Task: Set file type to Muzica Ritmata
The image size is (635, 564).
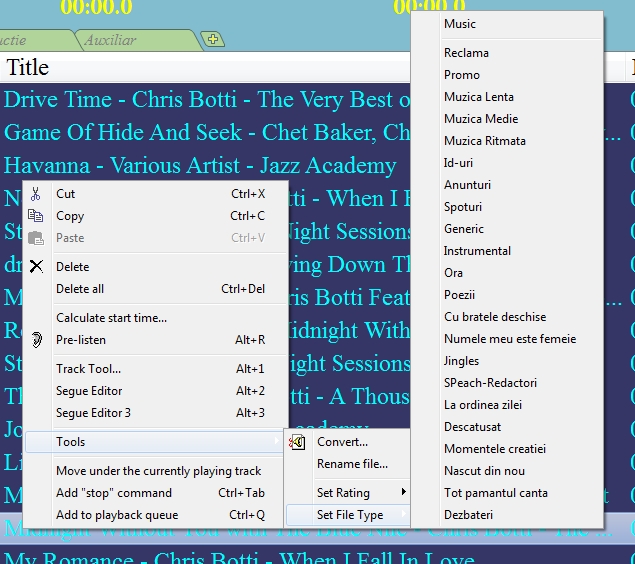Action: (507, 141)
